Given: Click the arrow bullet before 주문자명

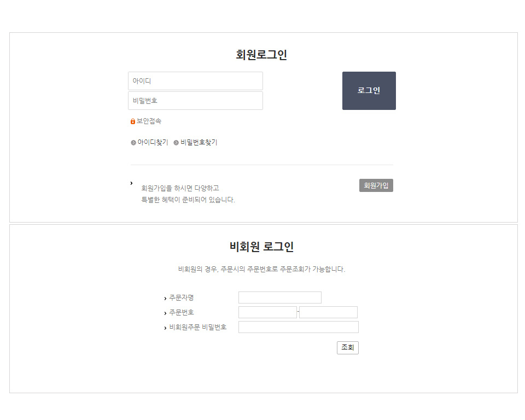Looking at the screenshot, I should click(x=165, y=299).
